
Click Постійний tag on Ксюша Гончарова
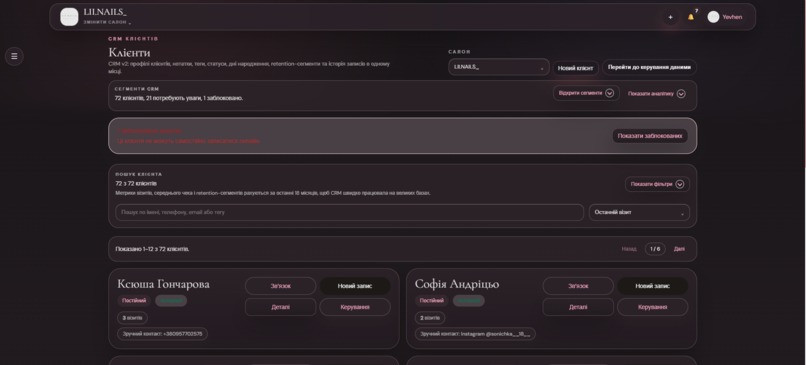[134, 301]
